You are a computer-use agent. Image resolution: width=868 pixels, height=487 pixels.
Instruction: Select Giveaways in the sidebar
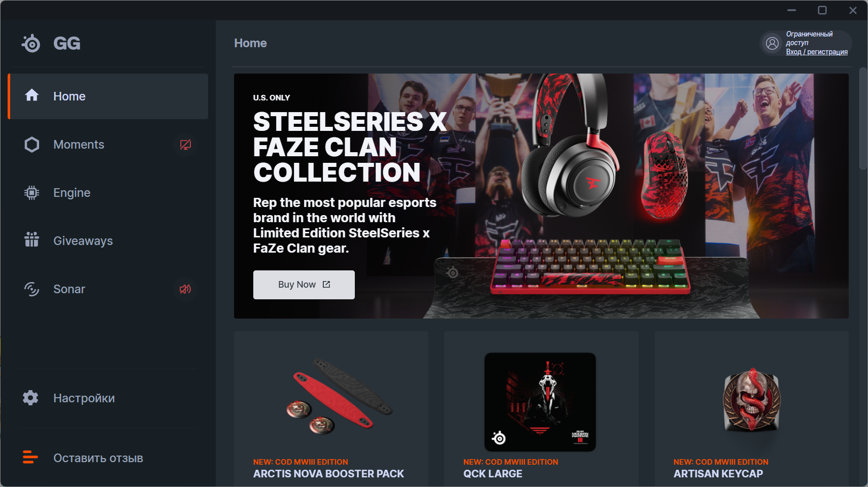coord(109,241)
